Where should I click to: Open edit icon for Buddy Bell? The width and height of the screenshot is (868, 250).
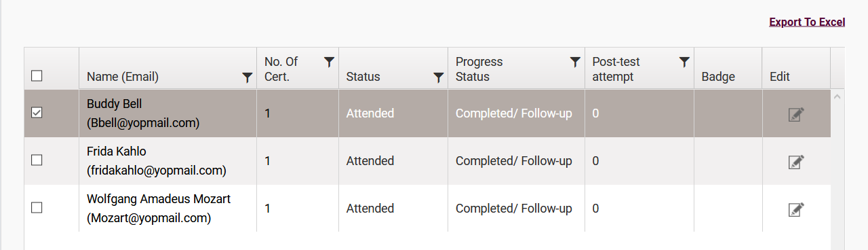(x=796, y=114)
